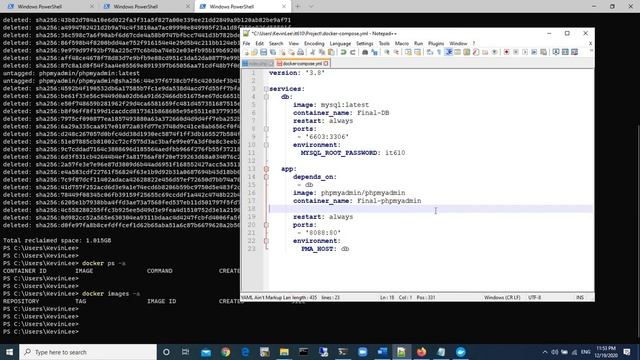This screenshot has height=360, width=640.
Task: Toggle file monitoring eye icon
Action: coord(494,52)
